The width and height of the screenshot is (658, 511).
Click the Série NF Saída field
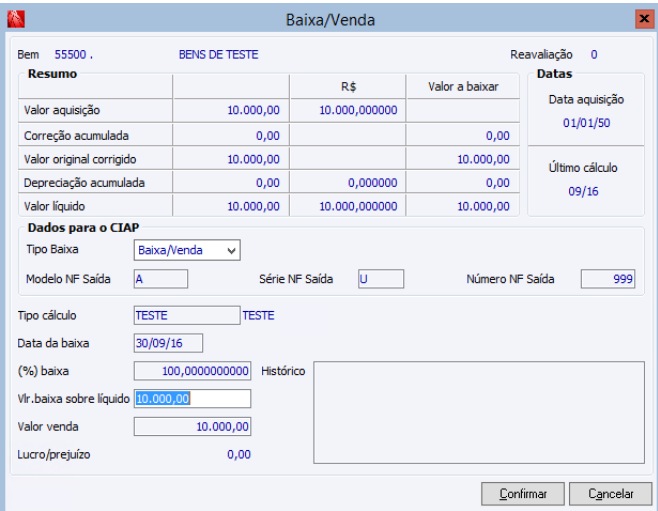tap(380, 279)
